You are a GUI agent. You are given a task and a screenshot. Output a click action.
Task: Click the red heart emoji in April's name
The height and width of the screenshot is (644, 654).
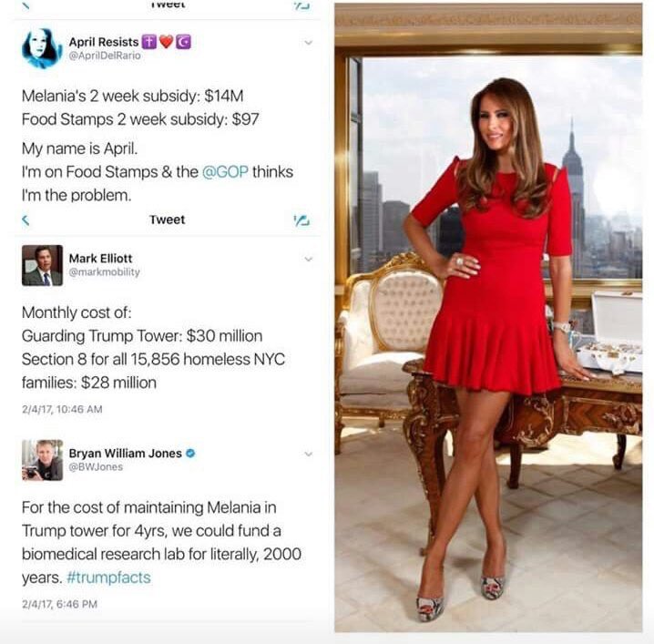point(166,42)
